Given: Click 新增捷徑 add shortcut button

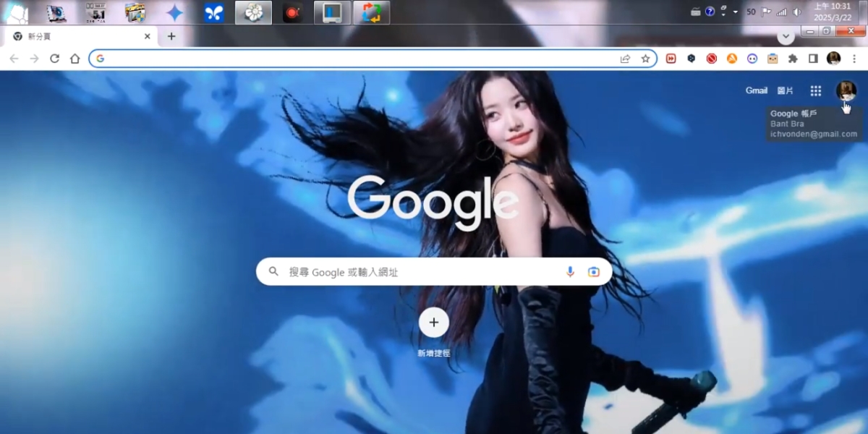Looking at the screenshot, I should [434, 323].
